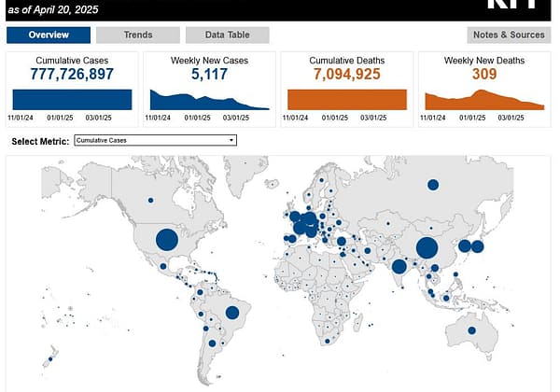The height and width of the screenshot is (392, 560).
Task: Select the Russia bubble on map
Action: pos(433,185)
